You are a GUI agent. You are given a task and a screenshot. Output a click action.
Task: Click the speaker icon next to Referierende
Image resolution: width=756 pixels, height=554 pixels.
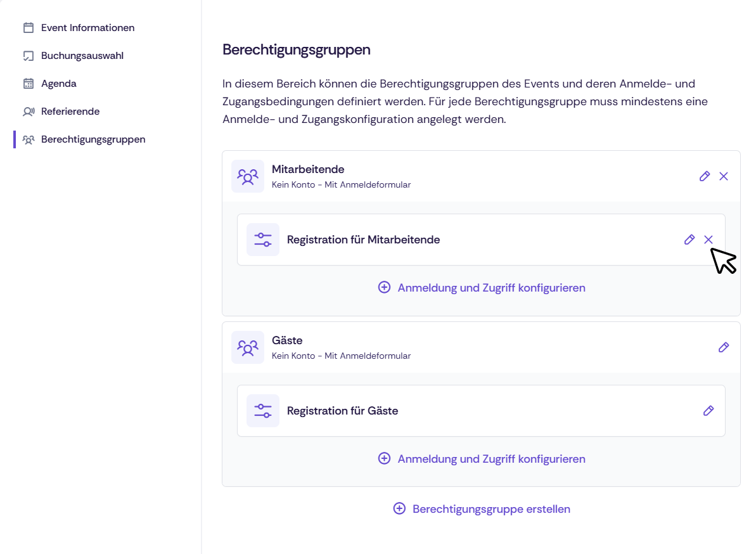(28, 111)
